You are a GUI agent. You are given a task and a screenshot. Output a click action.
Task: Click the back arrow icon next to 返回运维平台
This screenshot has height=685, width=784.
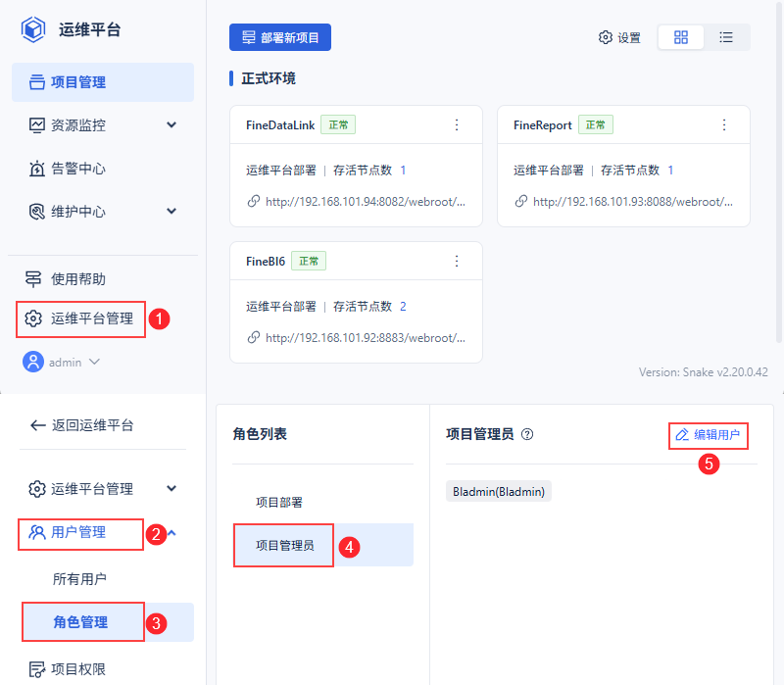pyautogui.click(x=38, y=425)
